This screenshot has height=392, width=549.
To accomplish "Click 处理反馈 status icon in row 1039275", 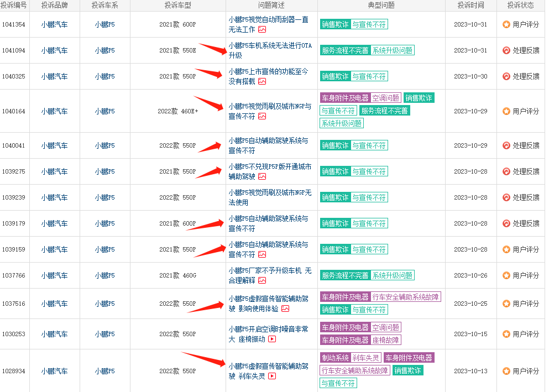I will click(506, 171).
